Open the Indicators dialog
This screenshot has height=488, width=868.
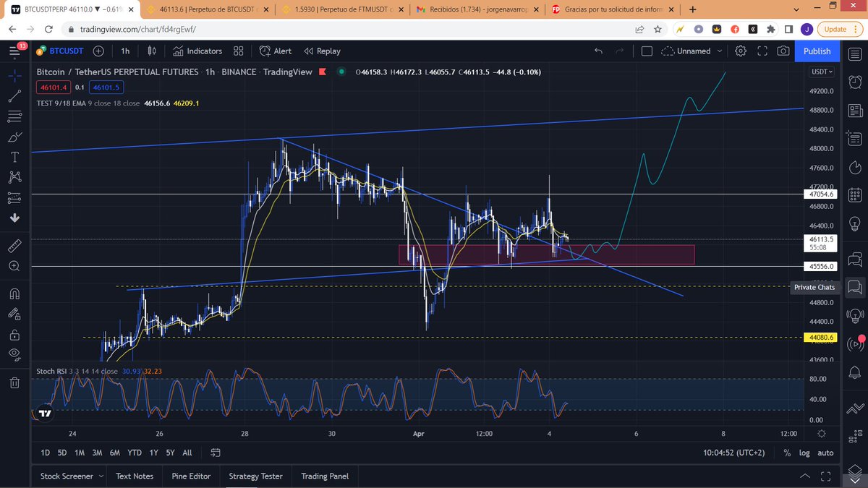tap(197, 51)
